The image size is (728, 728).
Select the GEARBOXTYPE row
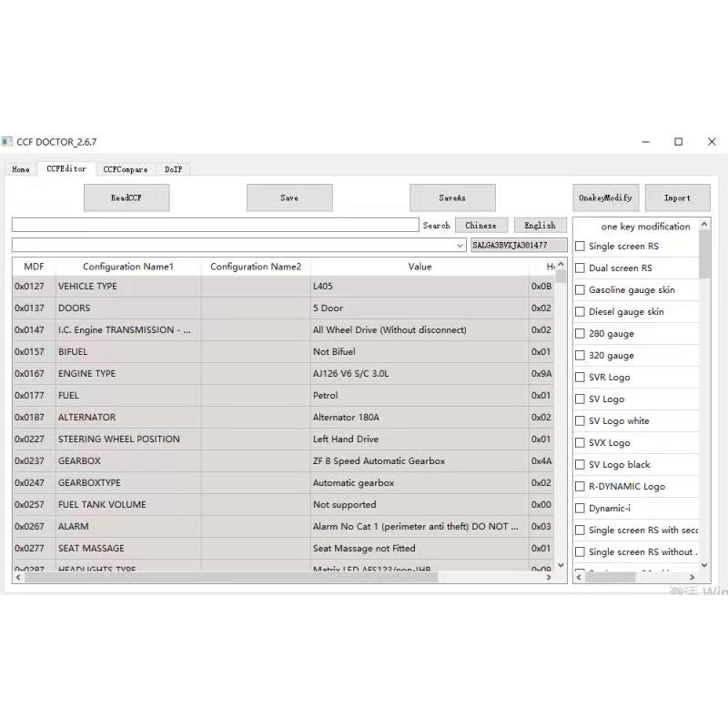[283, 482]
